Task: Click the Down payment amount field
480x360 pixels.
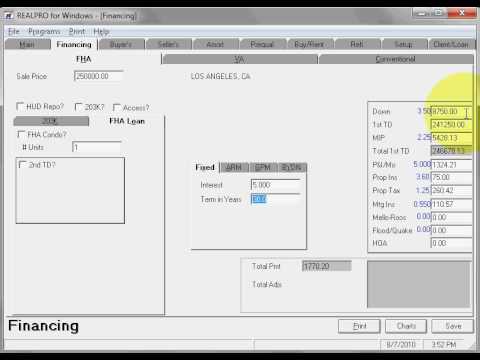Action: 452,111
